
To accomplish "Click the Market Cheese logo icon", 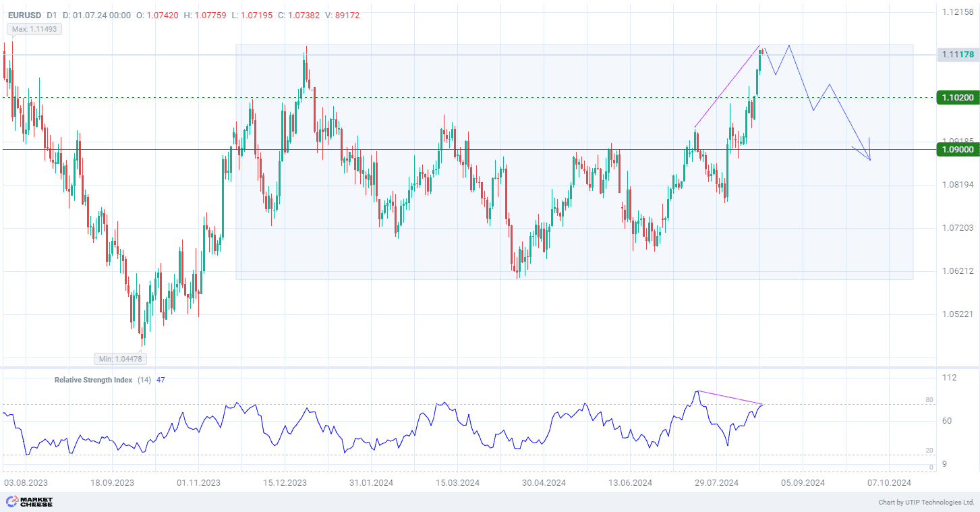I will pyautogui.click(x=11, y=502).
